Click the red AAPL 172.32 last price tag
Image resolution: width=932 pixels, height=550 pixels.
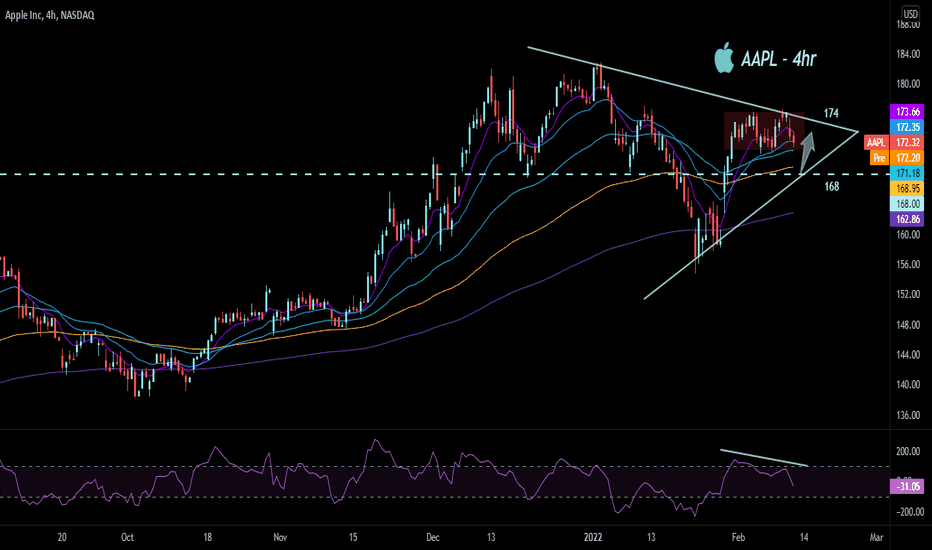[894, 143]
